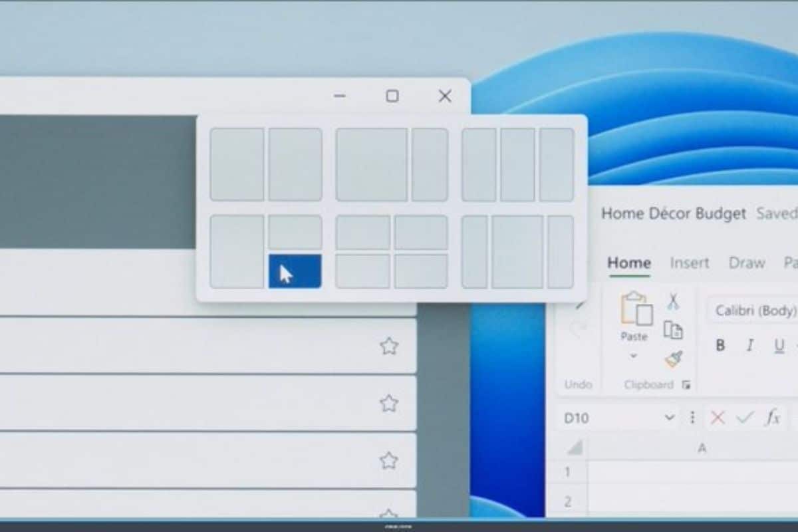Expand the Name Box D10 dropdown

tap(669, 418)
